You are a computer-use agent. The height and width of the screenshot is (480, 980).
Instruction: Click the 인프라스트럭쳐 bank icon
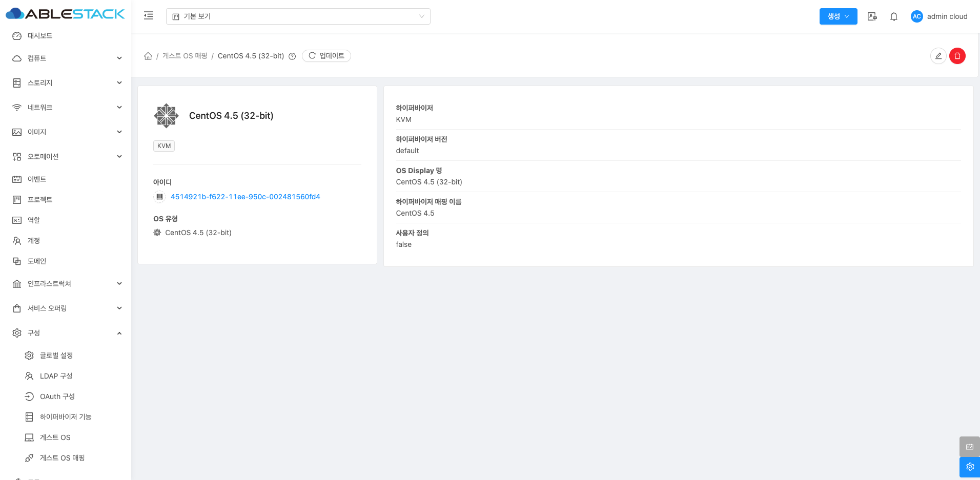pos(17,284)
